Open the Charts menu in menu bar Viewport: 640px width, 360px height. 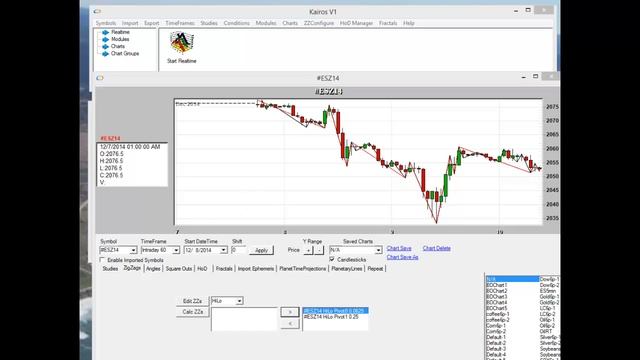[290, 23]
